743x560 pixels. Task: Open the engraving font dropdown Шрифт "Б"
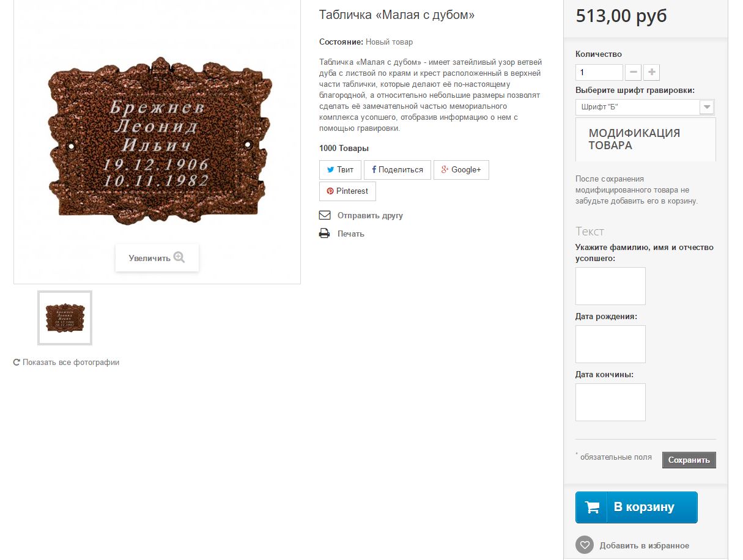tap(645, 107)
